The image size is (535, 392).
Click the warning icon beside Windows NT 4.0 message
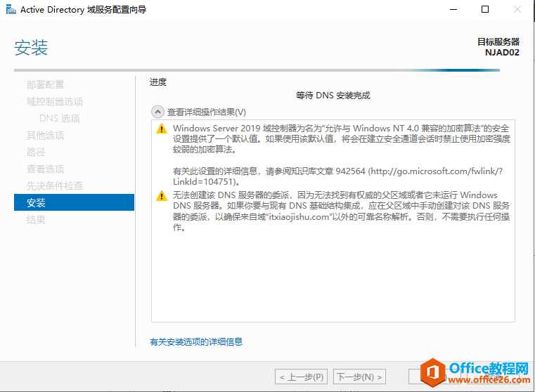162,129
